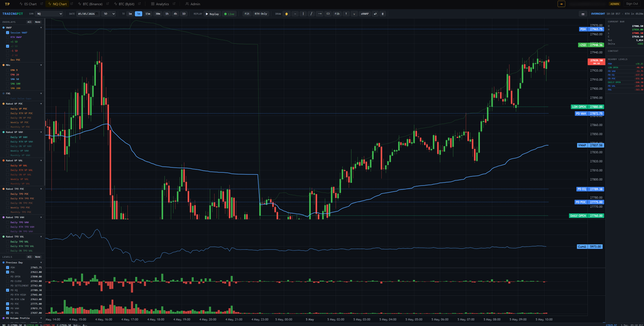The width and height of the screenshot is (644, 326).
Task: Undo the last drawing
Action: click(375, 13)
